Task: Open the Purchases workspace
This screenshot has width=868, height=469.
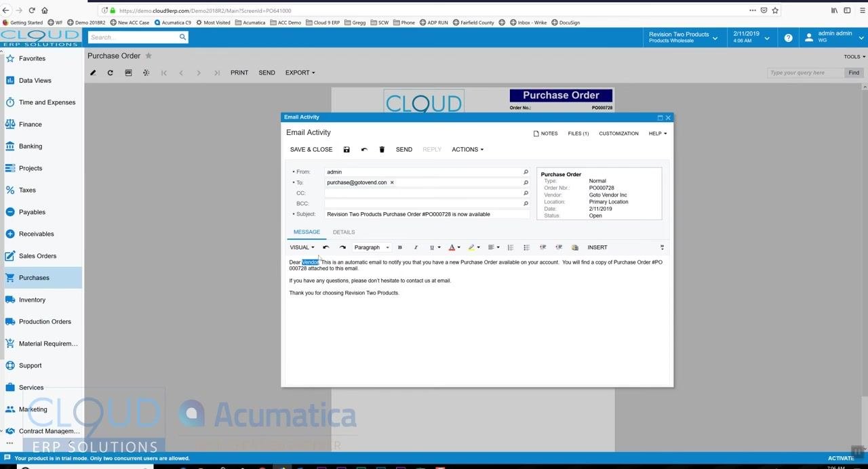Action: point(41,278)
